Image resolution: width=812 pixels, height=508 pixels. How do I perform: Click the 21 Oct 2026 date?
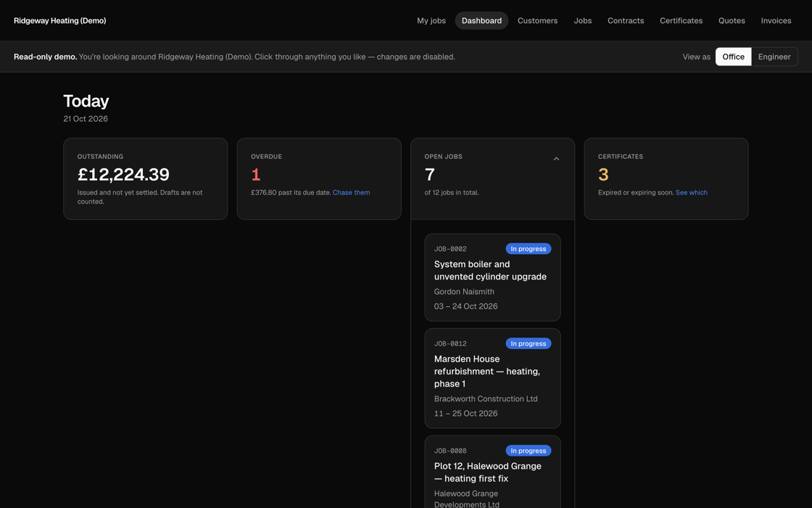[x=86, y=119]
